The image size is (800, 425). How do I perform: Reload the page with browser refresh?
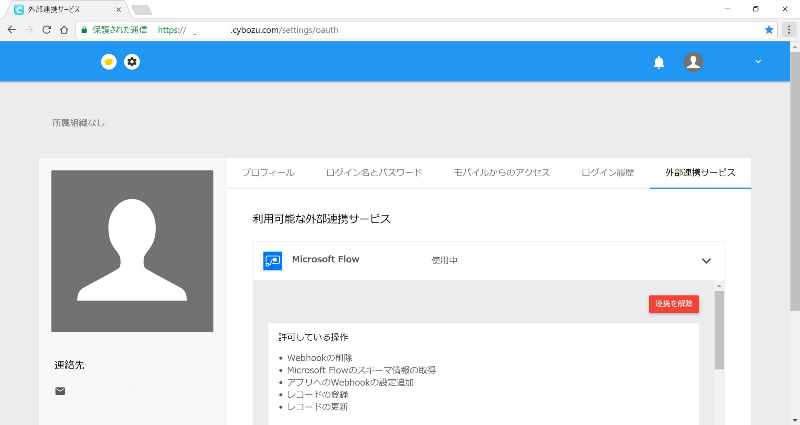coord(46,30)
